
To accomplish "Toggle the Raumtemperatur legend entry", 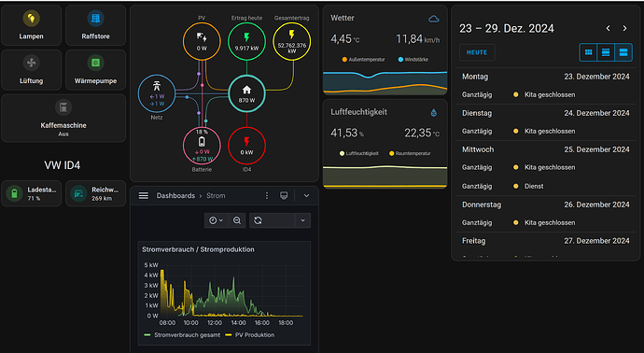I will [x=410, y=153].
